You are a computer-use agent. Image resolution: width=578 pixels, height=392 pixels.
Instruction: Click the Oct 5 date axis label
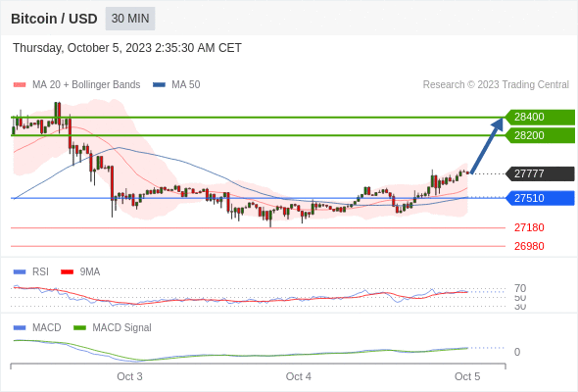pyautogui.click(x=467, y=376)
